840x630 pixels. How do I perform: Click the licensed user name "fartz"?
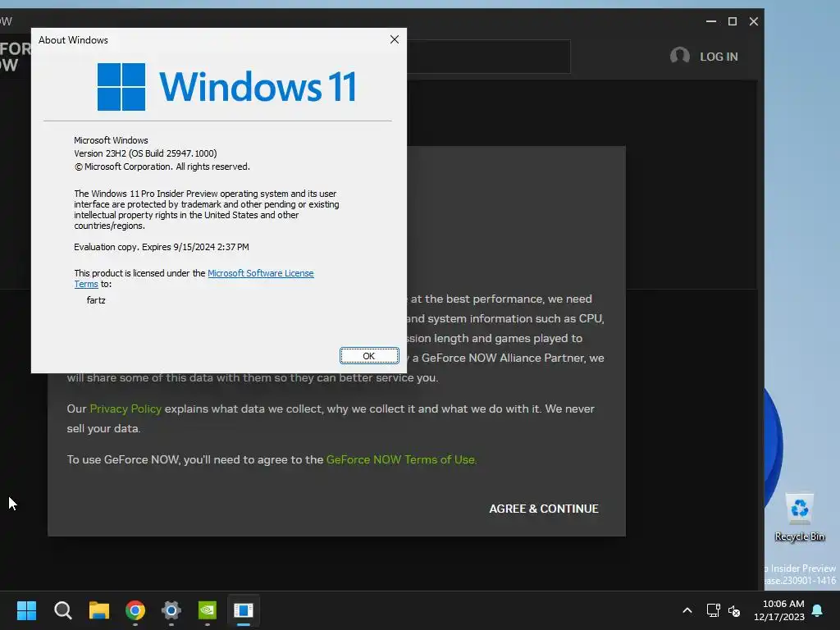[x=96, y=300]
